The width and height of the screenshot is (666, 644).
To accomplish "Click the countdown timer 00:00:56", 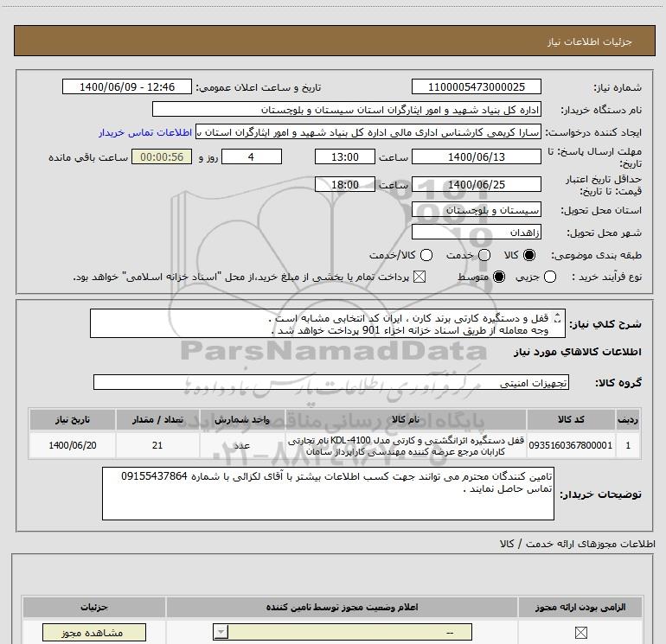I will pos(162,156).
